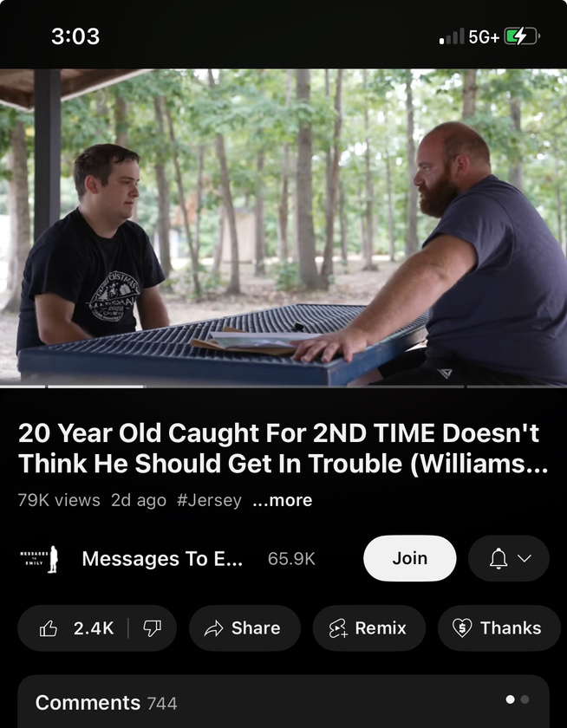Open the Messages To Emily channel avatar
Screen dimensions: 567x728
coord(39,558)
